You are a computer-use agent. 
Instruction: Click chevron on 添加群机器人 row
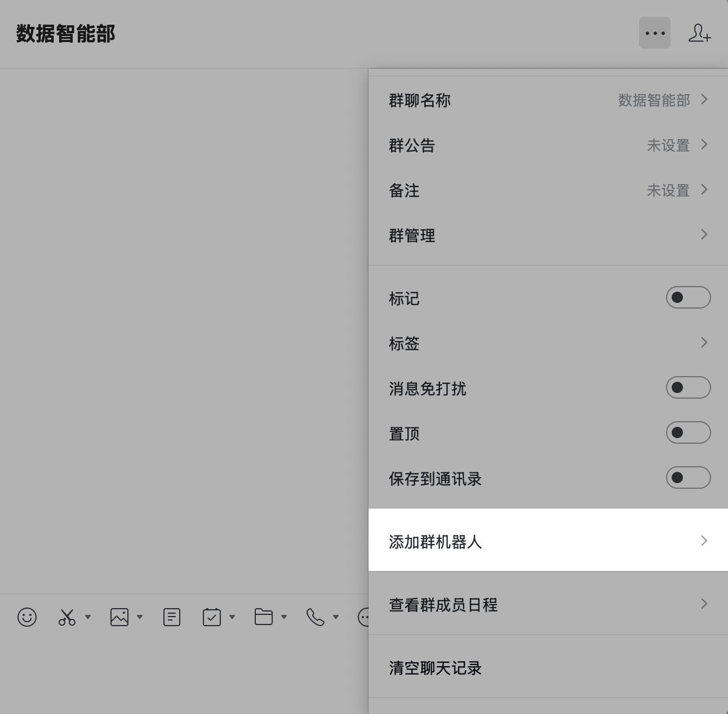click(x=704, y=541)
